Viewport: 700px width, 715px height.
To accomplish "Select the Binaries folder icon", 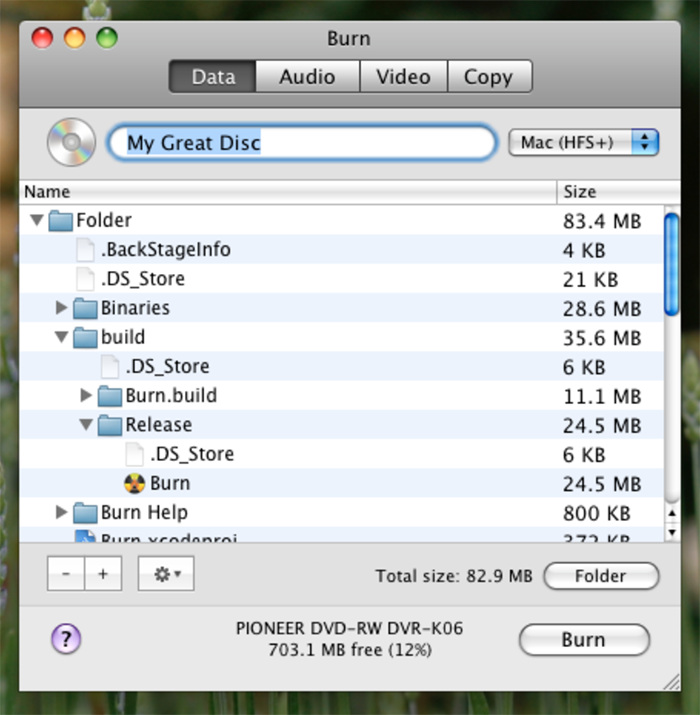I will (x=85, y=308).
